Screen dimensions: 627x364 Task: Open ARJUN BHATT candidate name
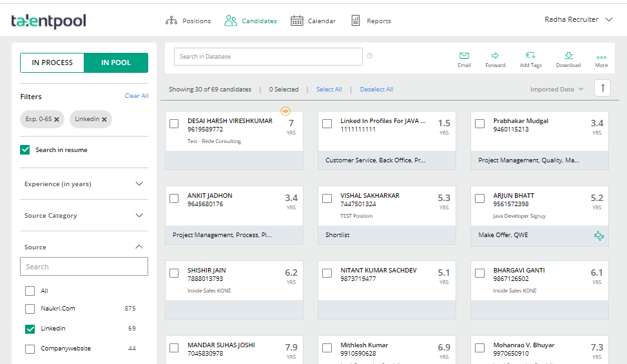pyautogui.click(x=514, y=196)
